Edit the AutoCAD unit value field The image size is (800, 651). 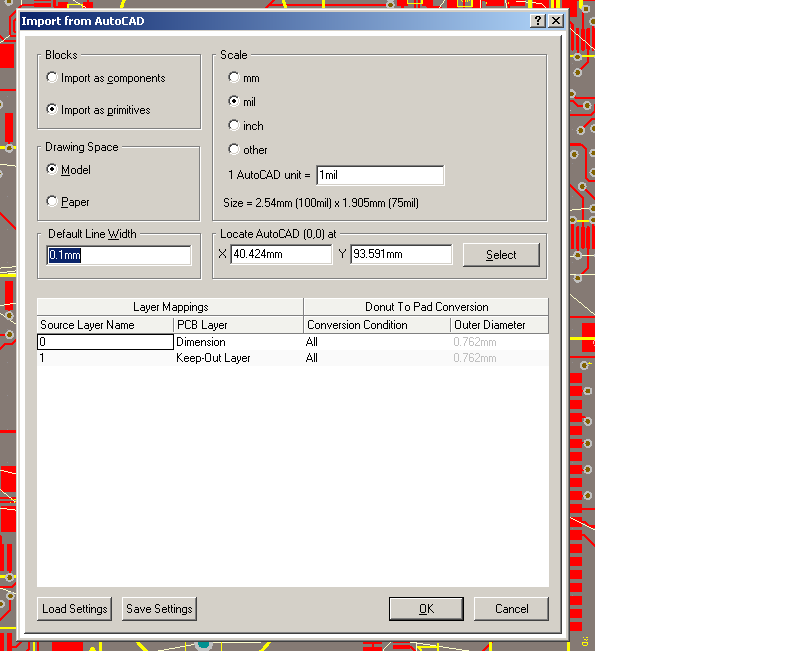point(380,175)
